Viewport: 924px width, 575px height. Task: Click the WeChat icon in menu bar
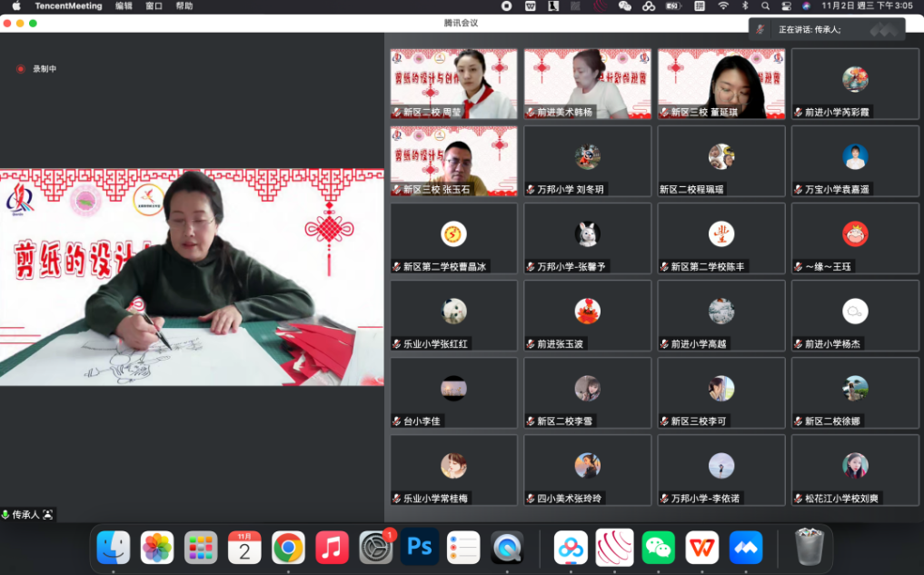coord(624,6)
